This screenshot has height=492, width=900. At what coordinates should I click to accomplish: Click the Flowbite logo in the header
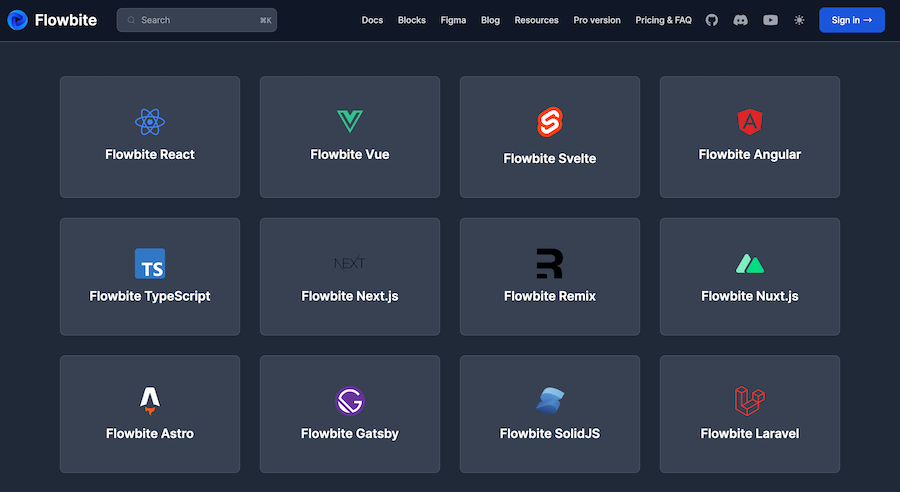point(53,20)
